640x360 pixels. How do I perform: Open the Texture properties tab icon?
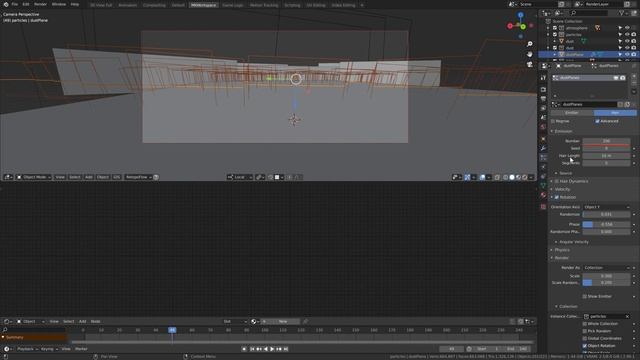(543, 207)
